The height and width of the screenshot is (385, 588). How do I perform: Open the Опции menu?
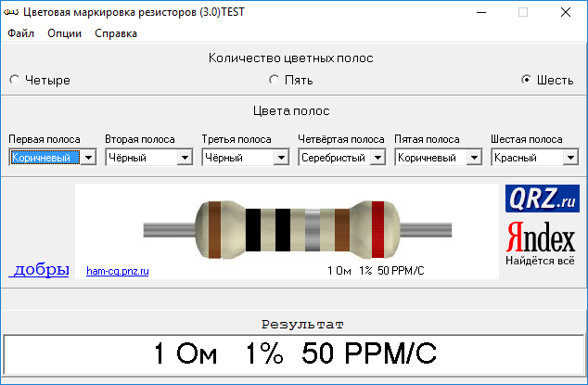[x=65, y=33]
